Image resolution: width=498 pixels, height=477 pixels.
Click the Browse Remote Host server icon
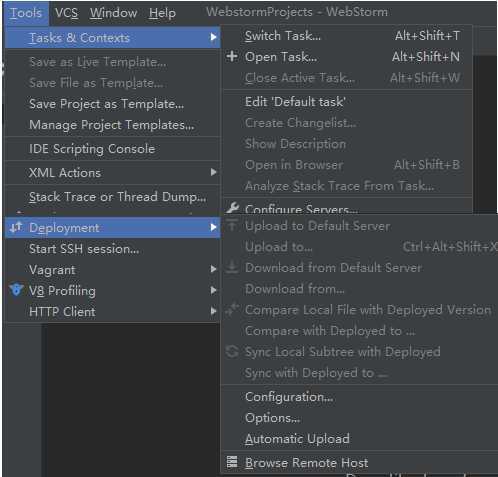point(232,462)
